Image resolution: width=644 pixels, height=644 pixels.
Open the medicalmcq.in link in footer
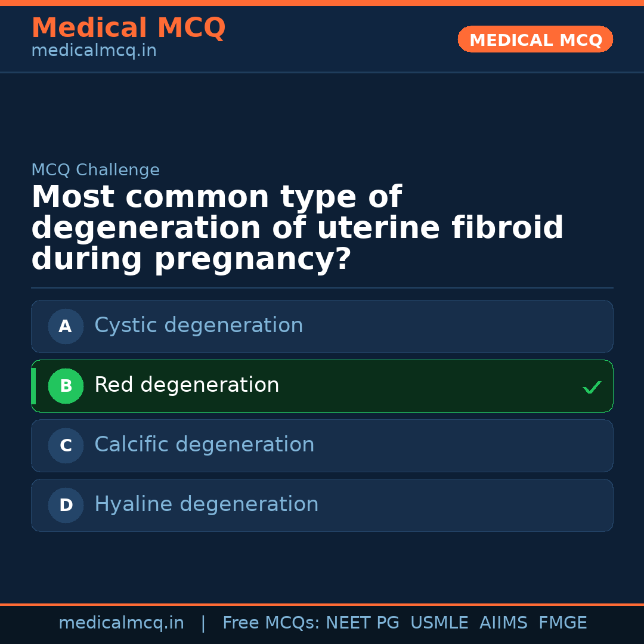[121, 623]
